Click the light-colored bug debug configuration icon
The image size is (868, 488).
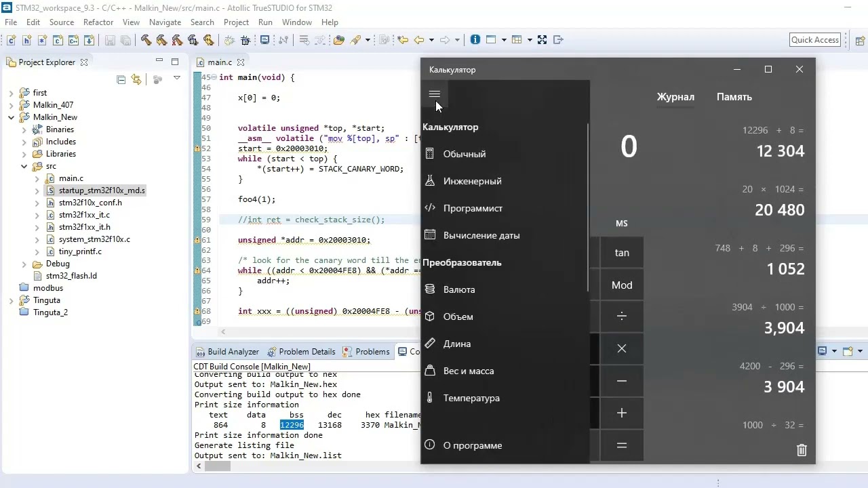[x=229, y=40]
